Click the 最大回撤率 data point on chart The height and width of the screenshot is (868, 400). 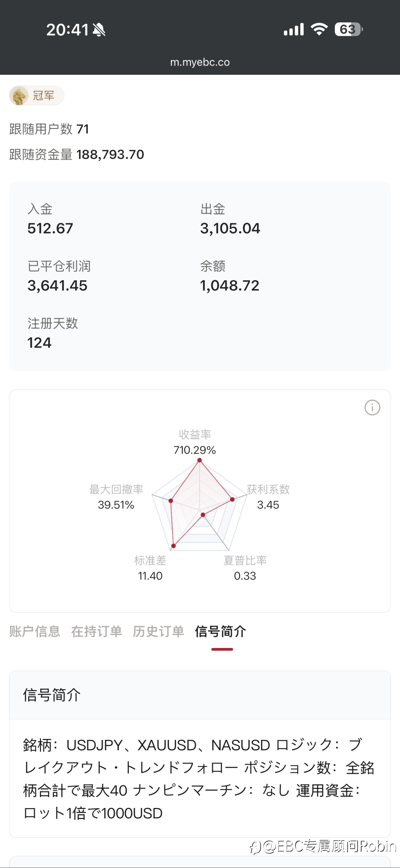171,501
